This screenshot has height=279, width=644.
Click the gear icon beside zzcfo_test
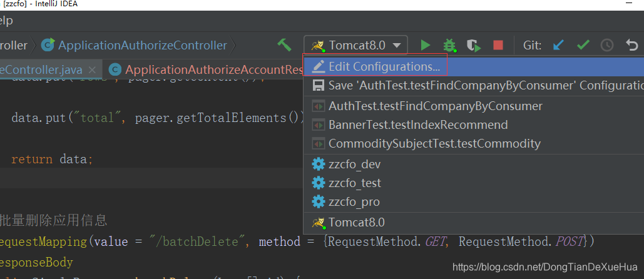(x=319, y=183)
